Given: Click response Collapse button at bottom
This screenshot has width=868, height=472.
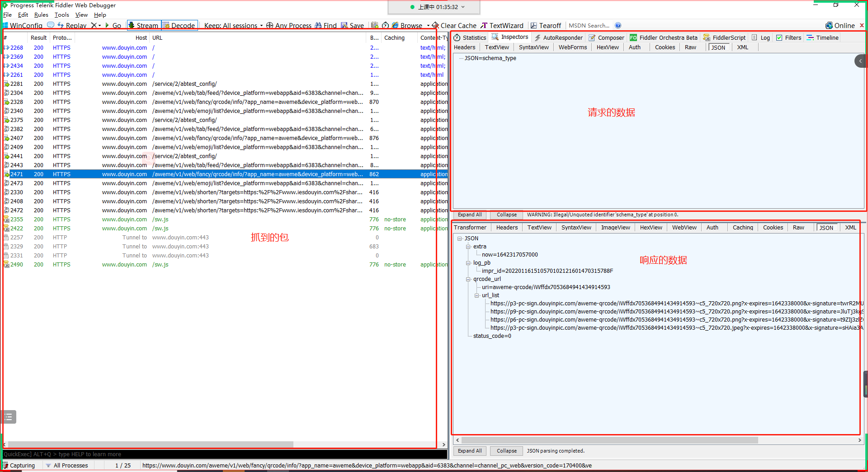Looking at the screenshot, I should click(506, 451).
